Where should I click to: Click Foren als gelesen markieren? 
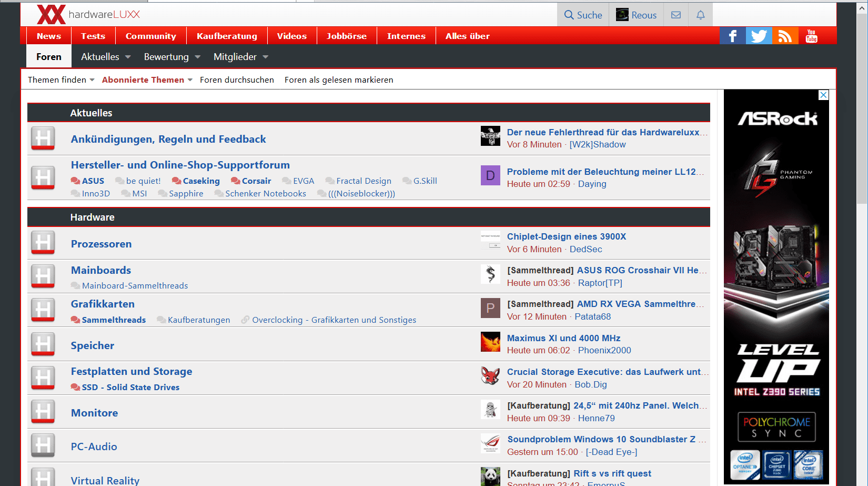(x=339, y=80)
